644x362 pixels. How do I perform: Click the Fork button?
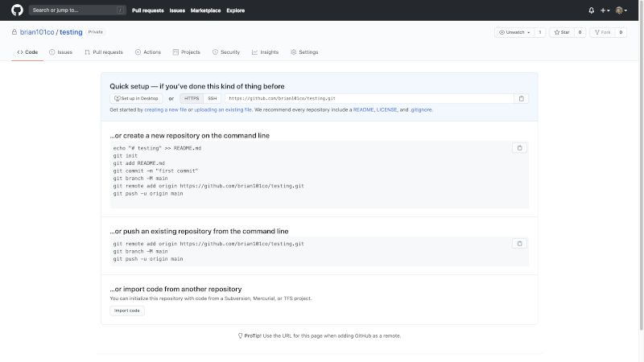pos(602,32)
